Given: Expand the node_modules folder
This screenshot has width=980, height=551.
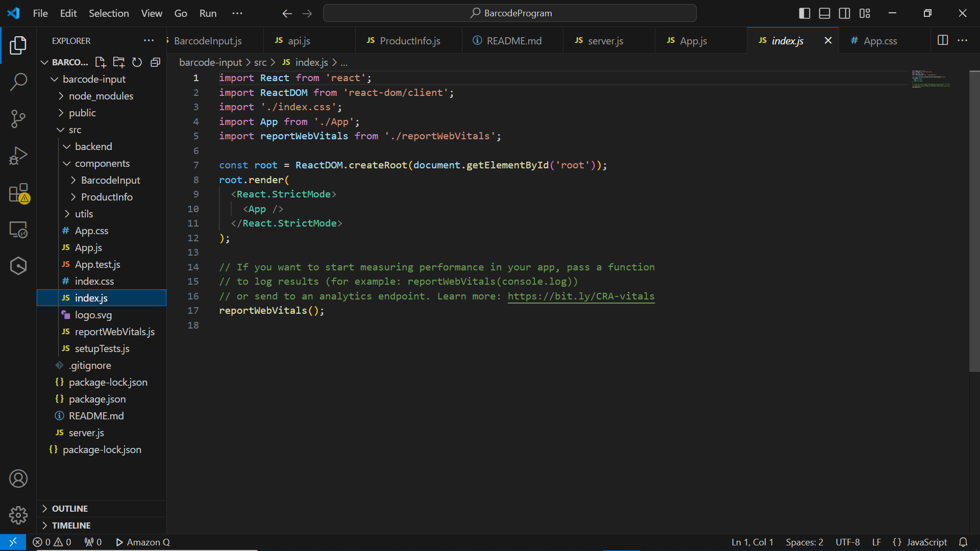Looking at the screenshot, I should point(101,96).
